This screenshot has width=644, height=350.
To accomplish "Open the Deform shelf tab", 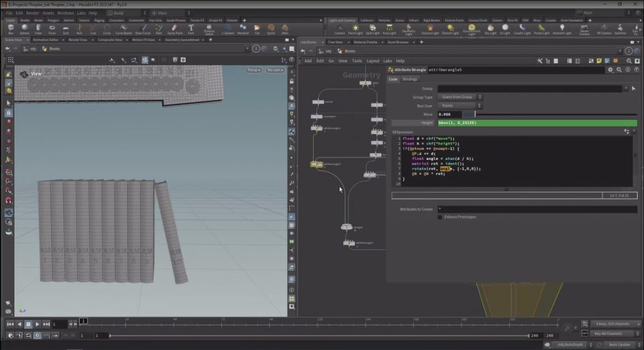I will coord(69,20).
